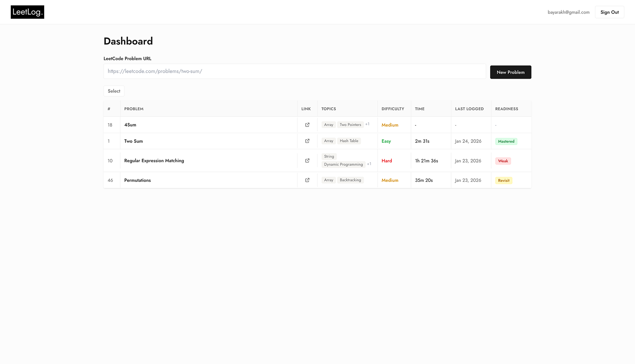Click the Sign Out button
This screenshot has height=364, width=635.
[609, 12]
